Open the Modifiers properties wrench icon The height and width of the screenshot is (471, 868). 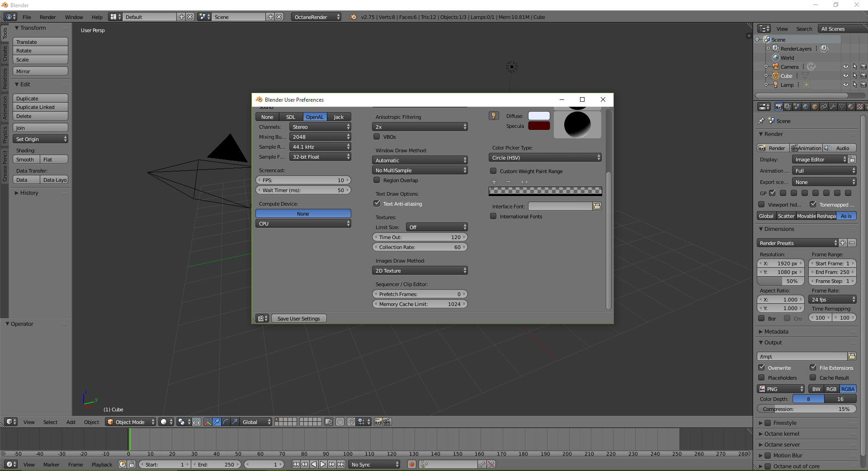tap(833, 107)
